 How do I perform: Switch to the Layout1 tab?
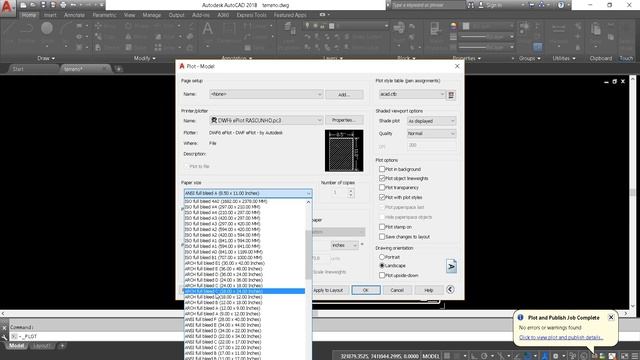(x=41, y=346)
